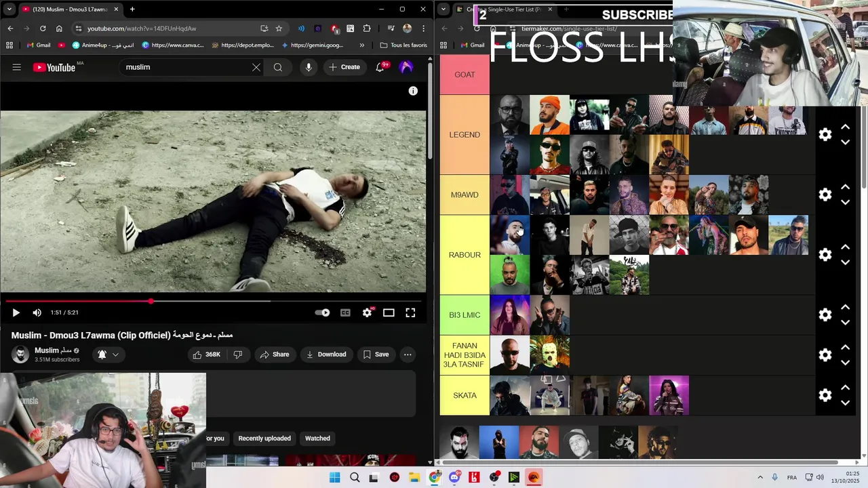Viewport: 868px width, 488px height.
Task: Switch to theater mode
Action: click(x=389, y=312)
